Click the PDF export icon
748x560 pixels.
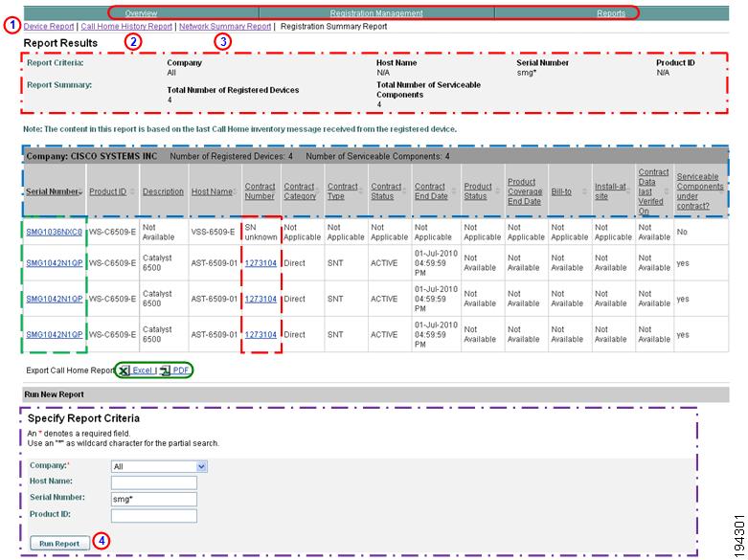pos(165,370)
